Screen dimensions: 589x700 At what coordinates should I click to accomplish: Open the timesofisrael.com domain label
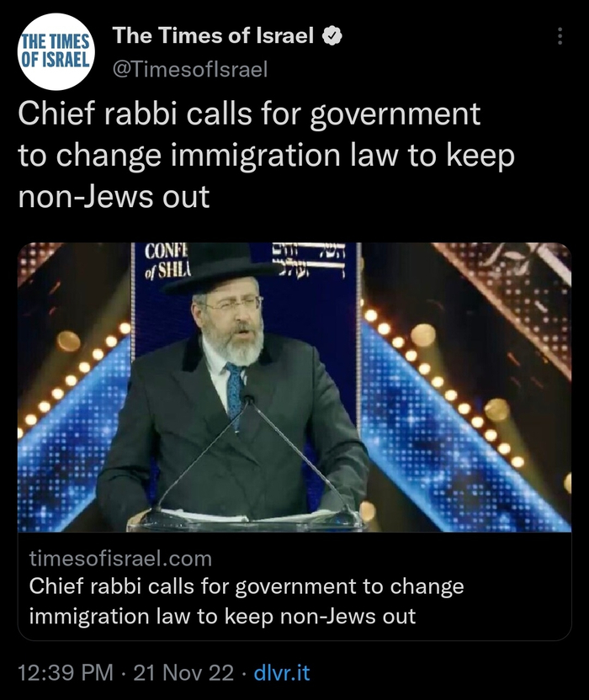120,559
